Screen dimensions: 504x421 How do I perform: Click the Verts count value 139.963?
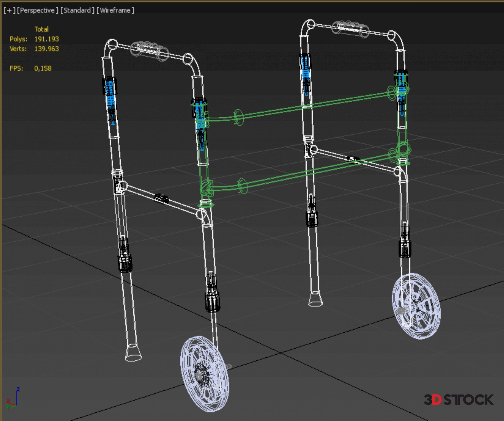point(46,49)
